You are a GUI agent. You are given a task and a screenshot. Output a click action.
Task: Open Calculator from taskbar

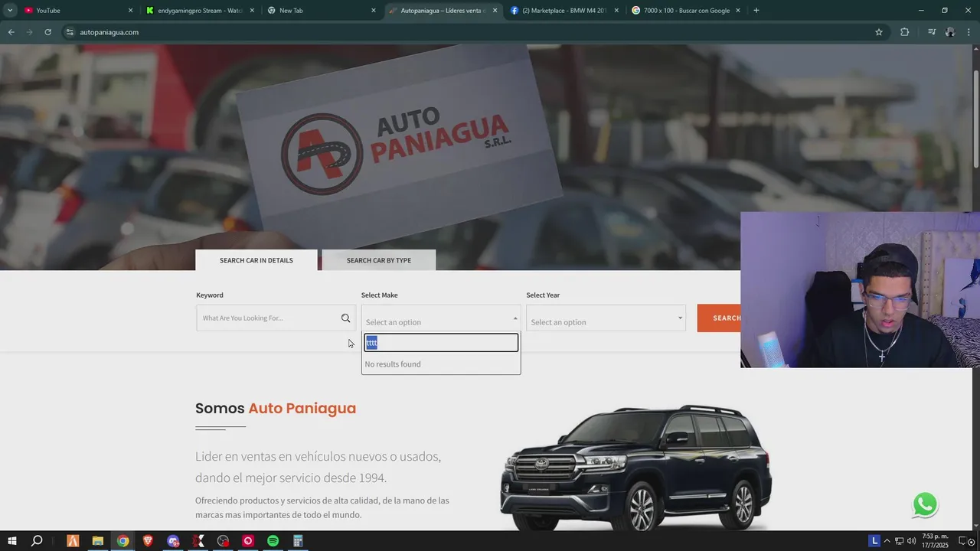[x=298, y=541]
